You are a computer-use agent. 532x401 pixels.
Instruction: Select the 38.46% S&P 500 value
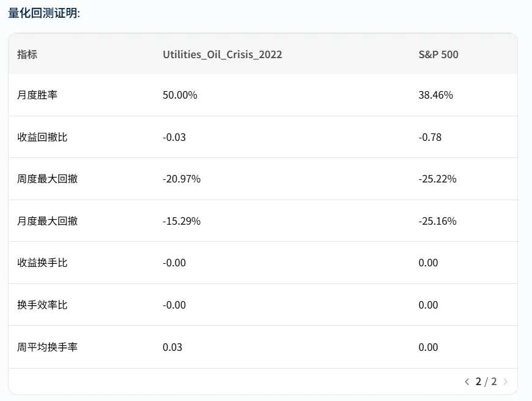pyautogui.click(x=436, y=95)
